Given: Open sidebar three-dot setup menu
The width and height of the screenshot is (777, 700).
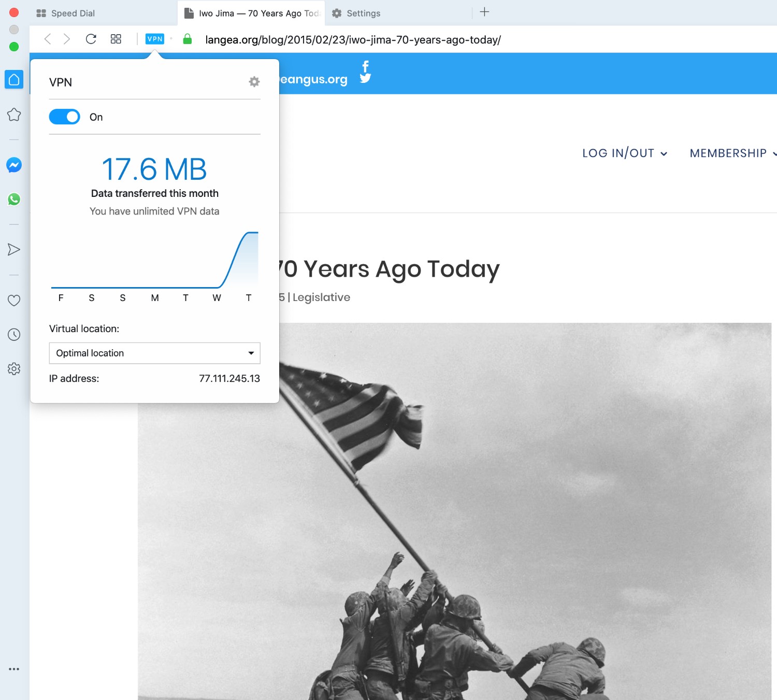Looking at the screenshot, I should pos(14,669).
